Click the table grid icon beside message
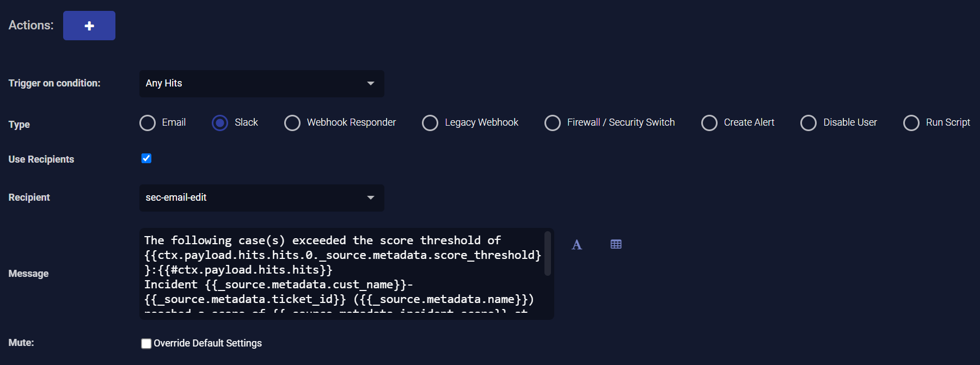 click(x=616, y=244)
